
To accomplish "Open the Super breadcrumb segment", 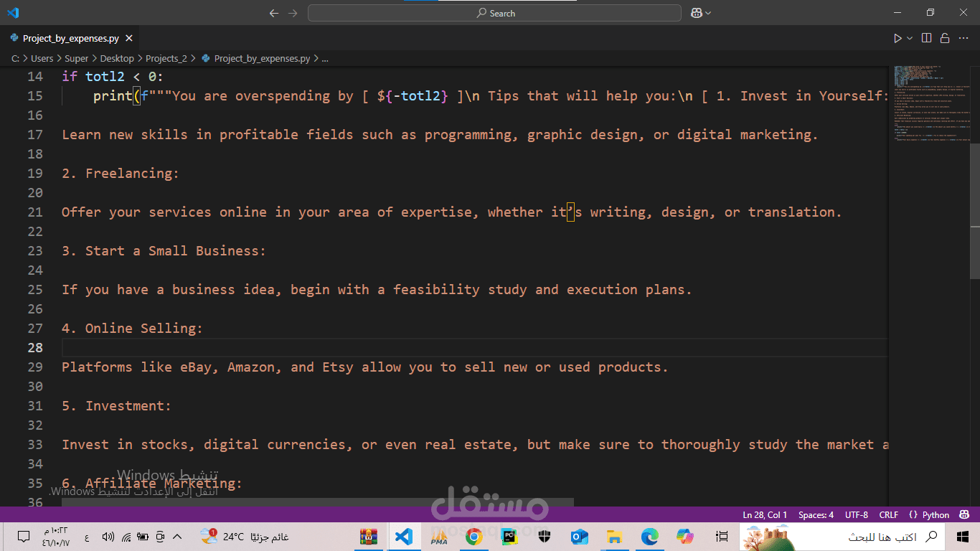I will click(76, 58).
